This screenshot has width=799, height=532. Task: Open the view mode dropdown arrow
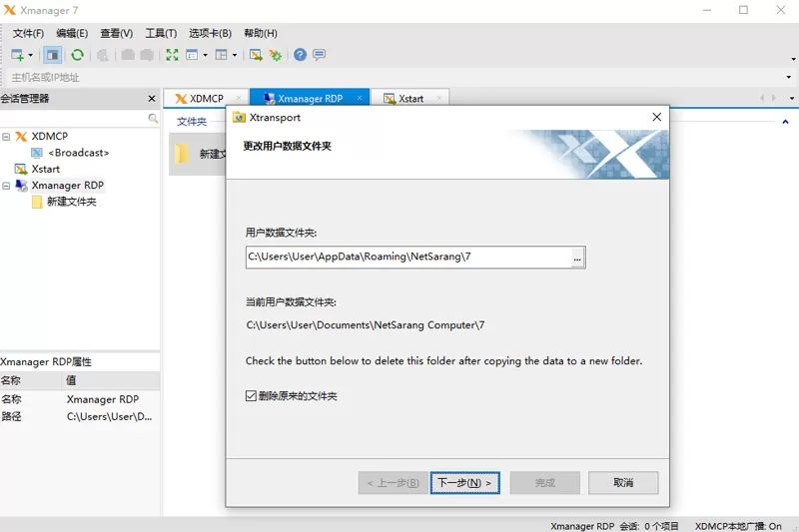(205, 55)
